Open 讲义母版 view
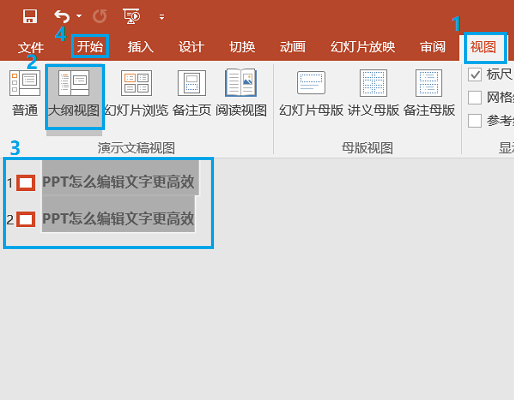 pyautogui.click(x=373, y=93)
